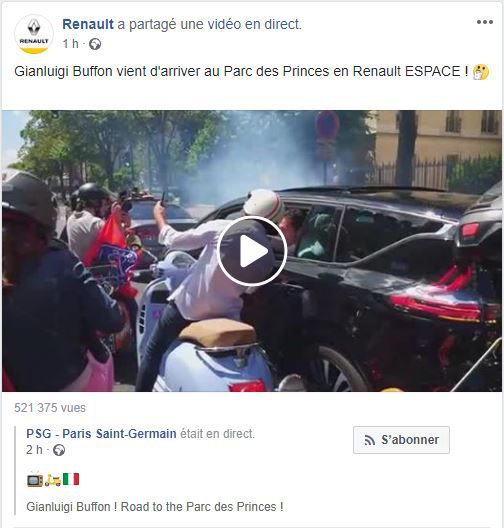
Task: Open the three-dot post options menu
Action: 484,22
